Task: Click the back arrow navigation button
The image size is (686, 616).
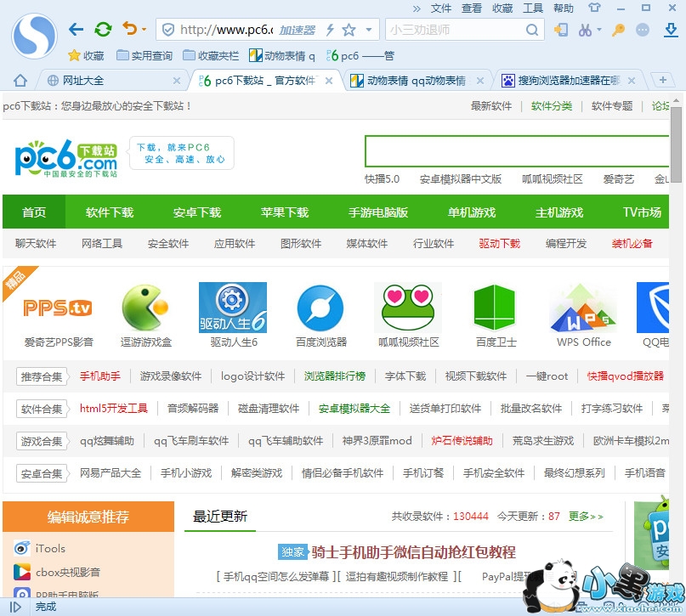Action: 77,30
